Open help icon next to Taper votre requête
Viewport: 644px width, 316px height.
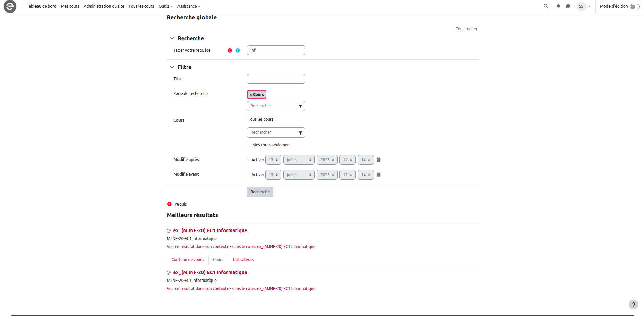[238, 50]
